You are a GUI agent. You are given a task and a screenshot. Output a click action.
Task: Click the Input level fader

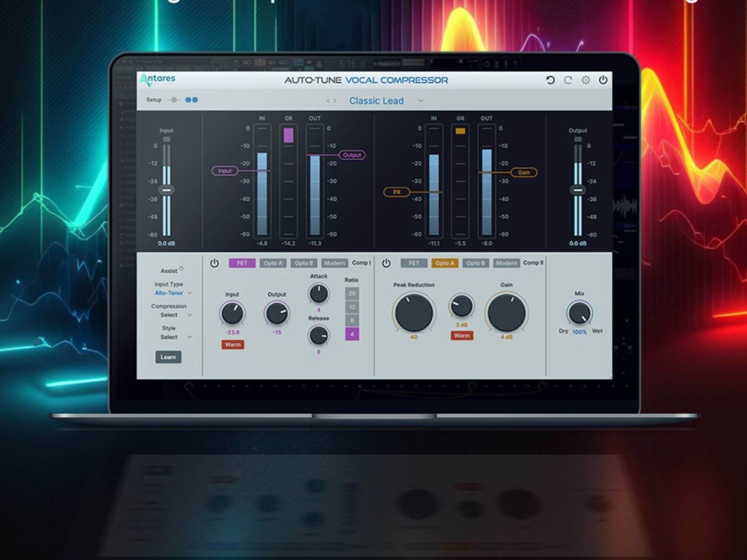(x=166, y=190)
